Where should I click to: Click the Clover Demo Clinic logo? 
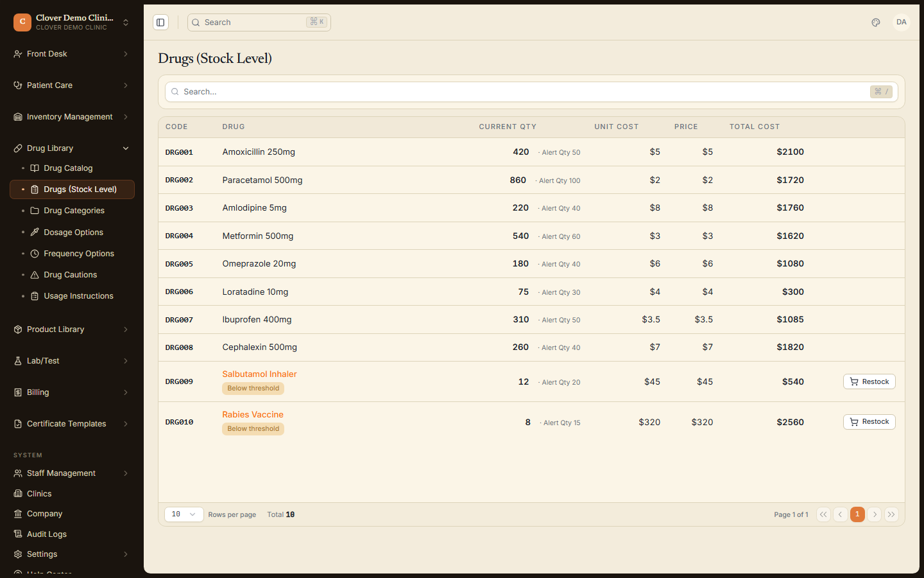[22, 22]
